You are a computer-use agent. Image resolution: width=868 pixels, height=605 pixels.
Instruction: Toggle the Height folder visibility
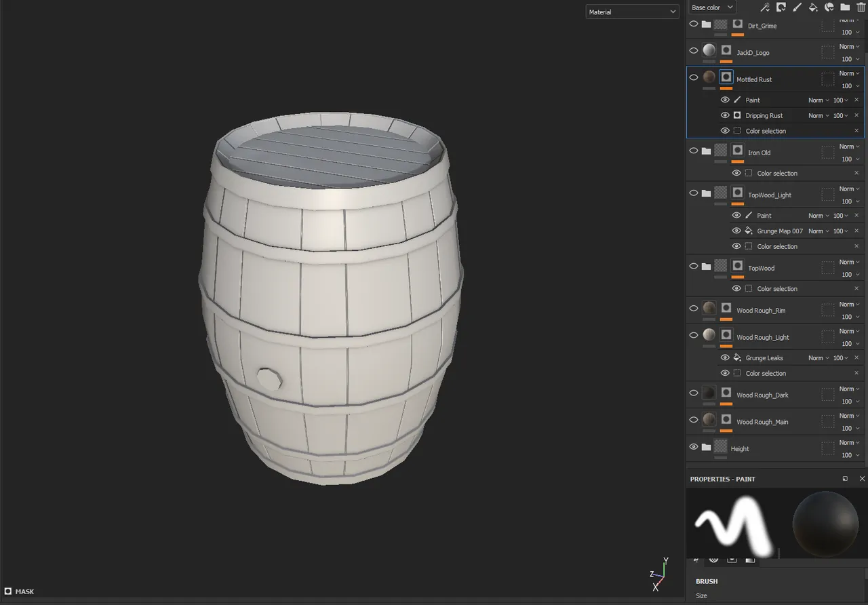click(x=694, y=447)
